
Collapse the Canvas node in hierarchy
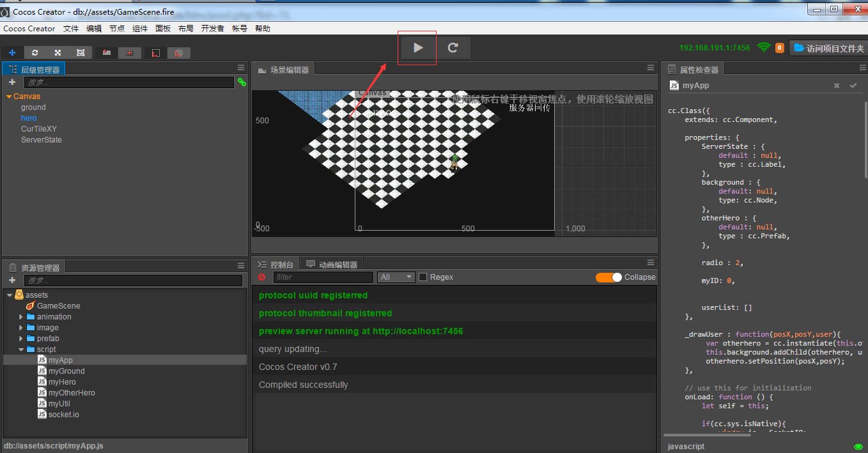pos(9,96)
